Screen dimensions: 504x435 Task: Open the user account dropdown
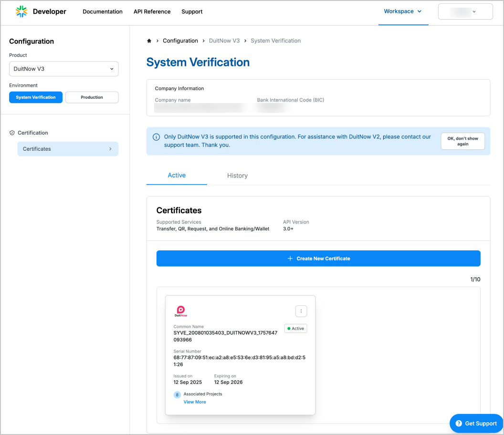pos(465,12)
